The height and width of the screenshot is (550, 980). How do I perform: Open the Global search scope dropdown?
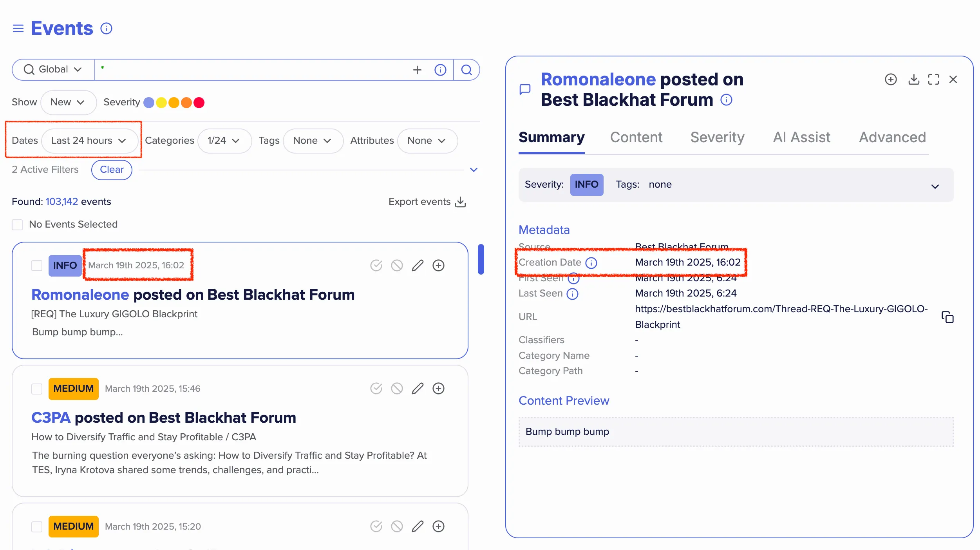(53, 70)
